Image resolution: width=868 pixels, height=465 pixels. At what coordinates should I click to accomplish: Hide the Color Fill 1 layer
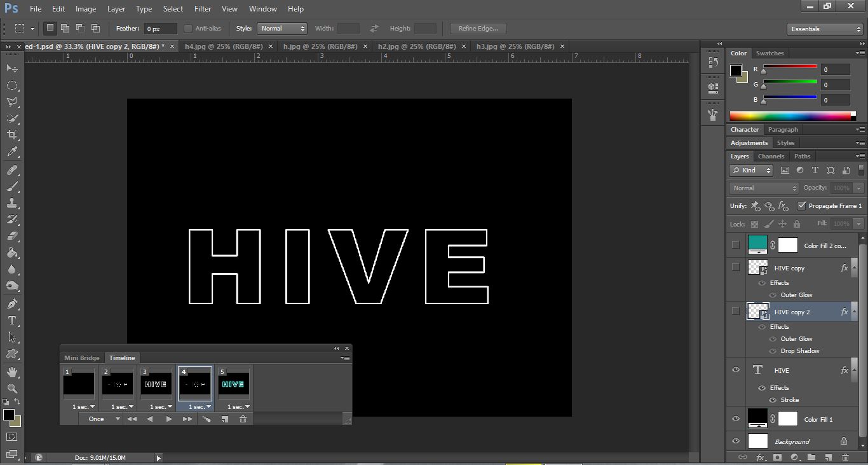point(736,419)
